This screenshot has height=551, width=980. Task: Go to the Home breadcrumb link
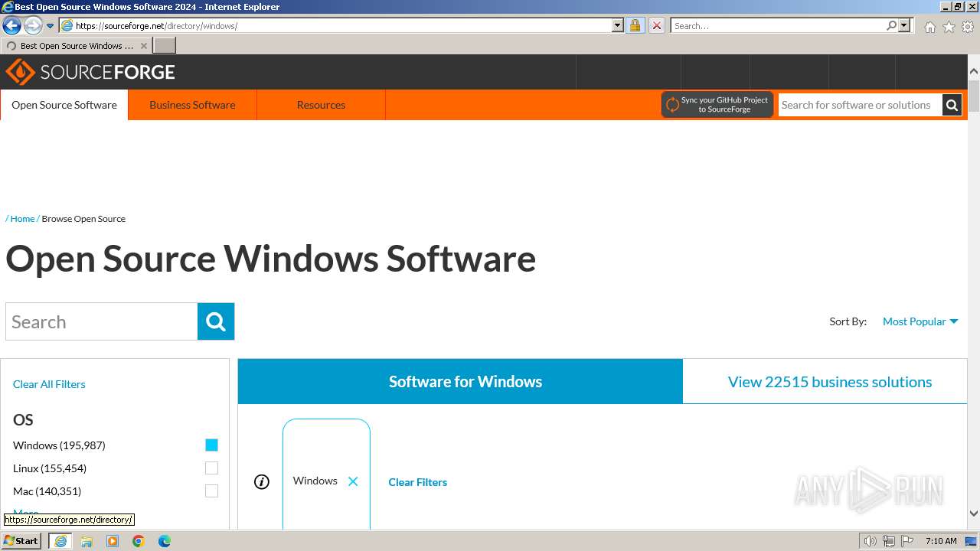click(22, 219)
